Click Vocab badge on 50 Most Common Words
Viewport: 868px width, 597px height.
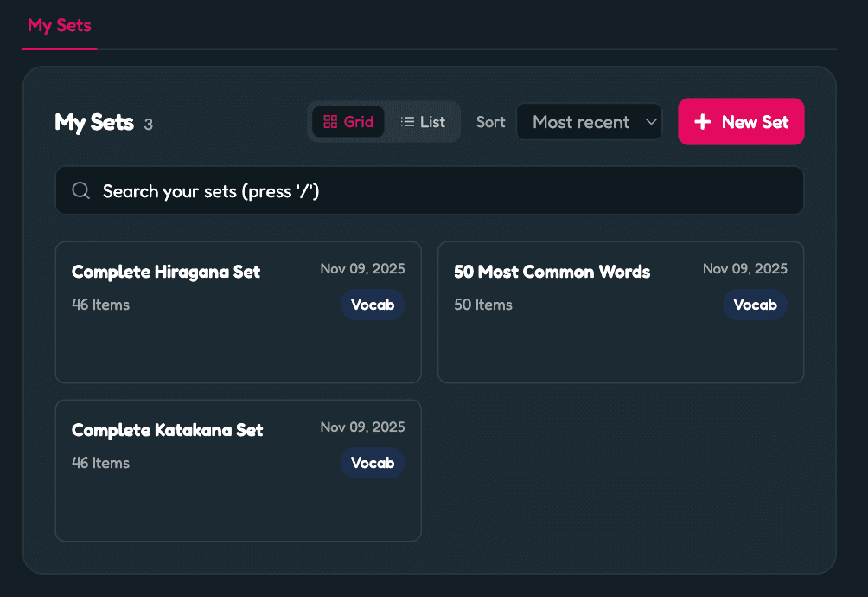[755, 305]
